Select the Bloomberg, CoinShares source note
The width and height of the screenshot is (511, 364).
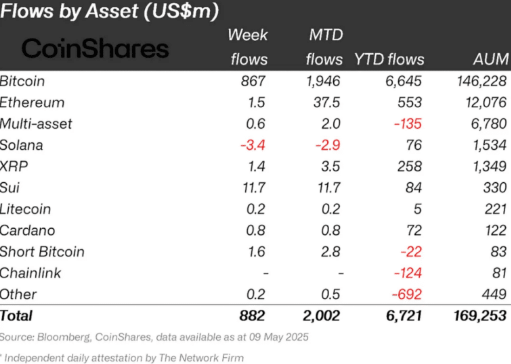click(x=154, y=337)
